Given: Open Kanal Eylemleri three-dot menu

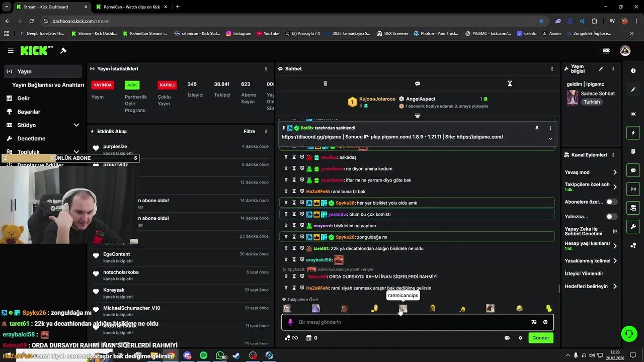Looking at the screenshot, I should tap(613, 155).
